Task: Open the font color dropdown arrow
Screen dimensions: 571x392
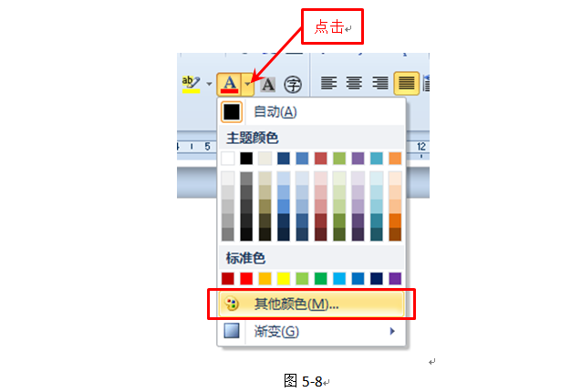Action: tap(247, 85)
